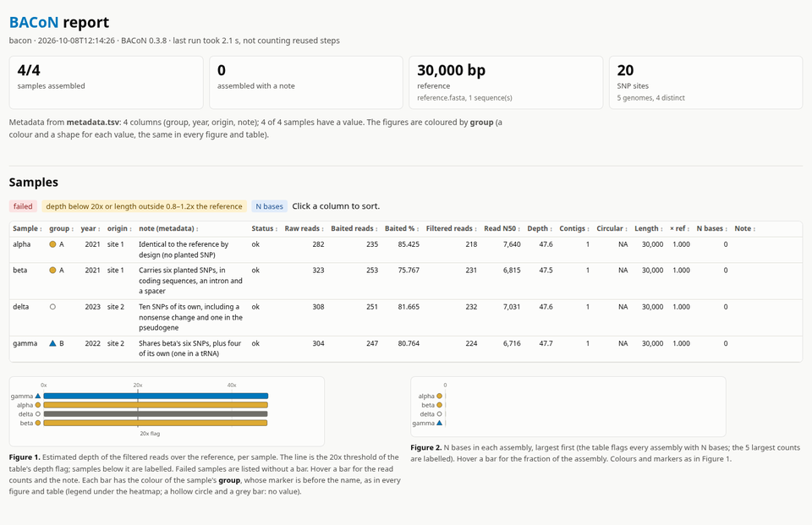Click the blue BACoN title text

pos(34,22)
